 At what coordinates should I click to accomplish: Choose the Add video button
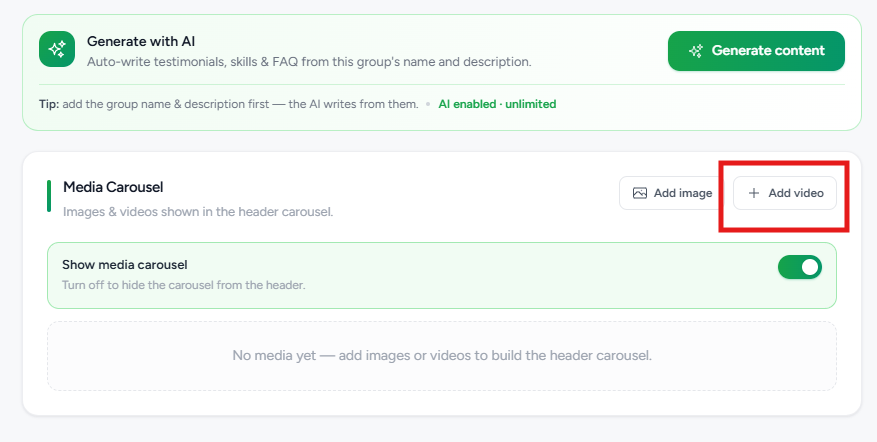coord(785,193)
